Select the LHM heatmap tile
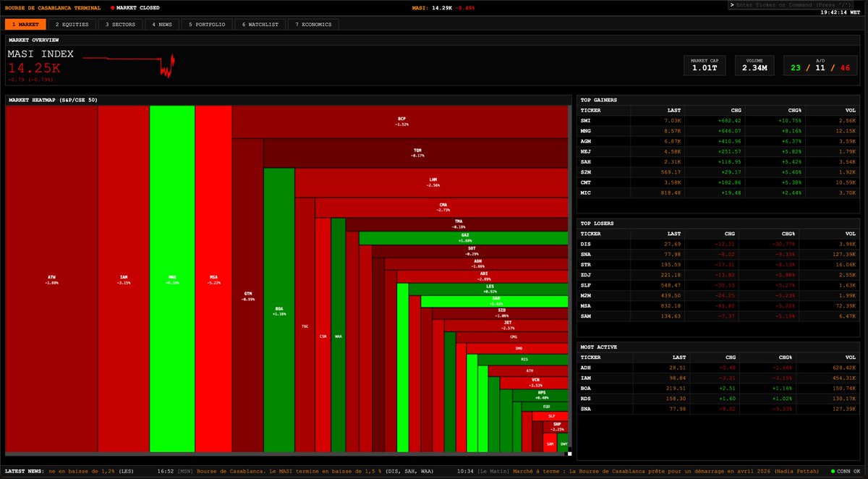Image resolution: width=868 pixels, height=479 pixels. click(433, 182)
